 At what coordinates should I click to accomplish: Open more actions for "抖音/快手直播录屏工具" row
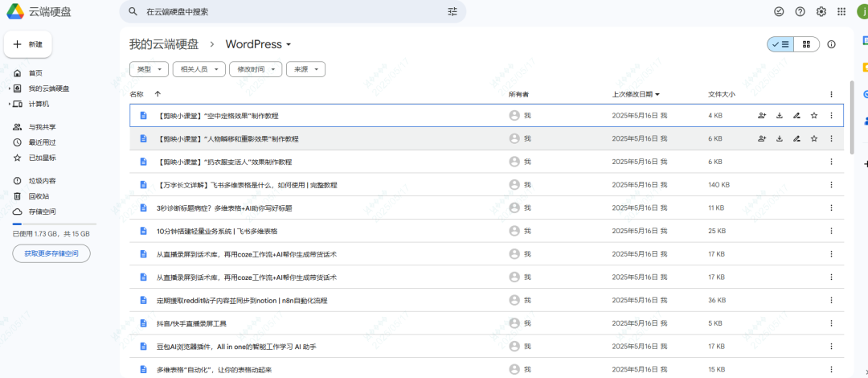tap(831, 323)
